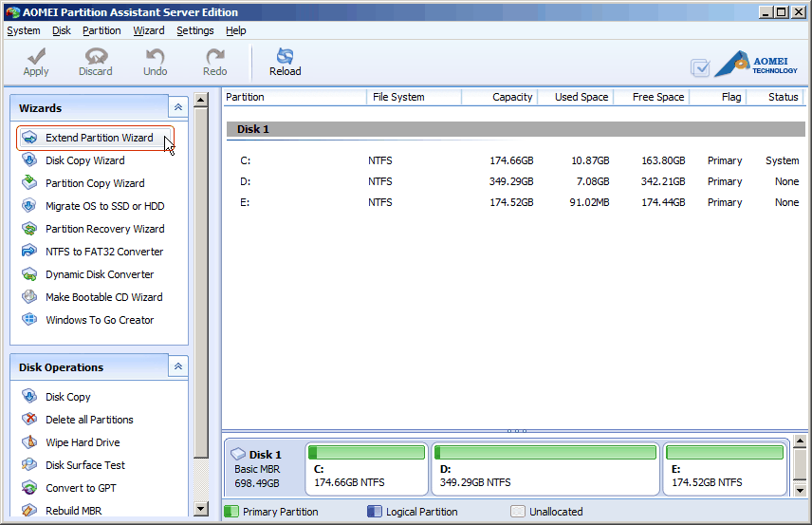Click sidebar scrollbar up arrow
The height and width of the screenshot is (525, 812).
click(201, 100)
